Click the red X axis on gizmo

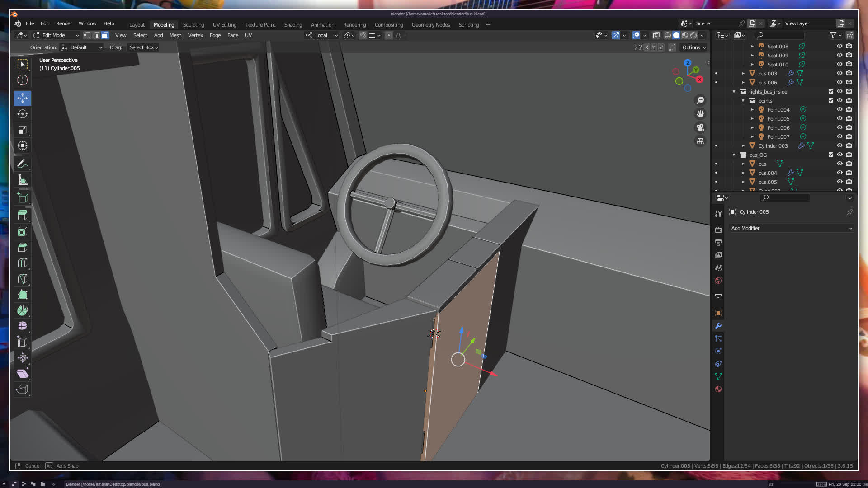699,80
